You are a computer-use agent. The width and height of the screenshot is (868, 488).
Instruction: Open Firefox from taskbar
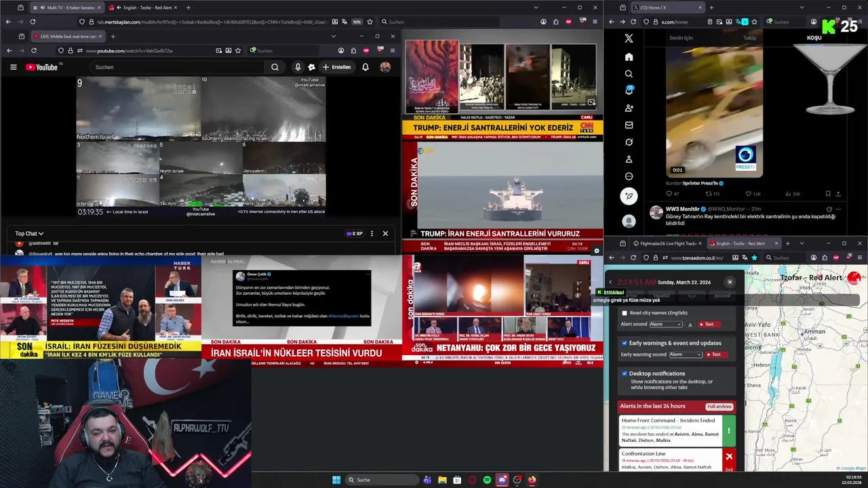coord(532,480)
